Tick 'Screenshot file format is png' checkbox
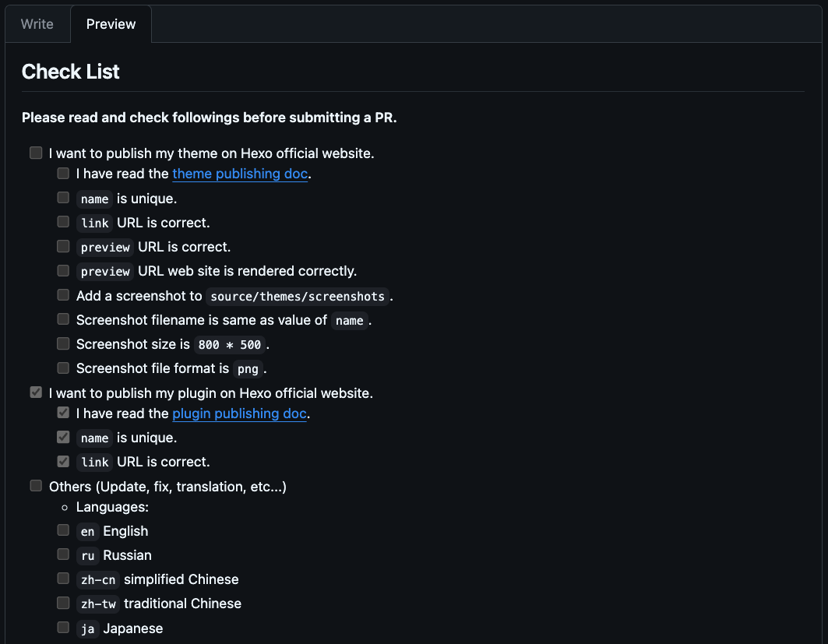 (x=63, y=368)
